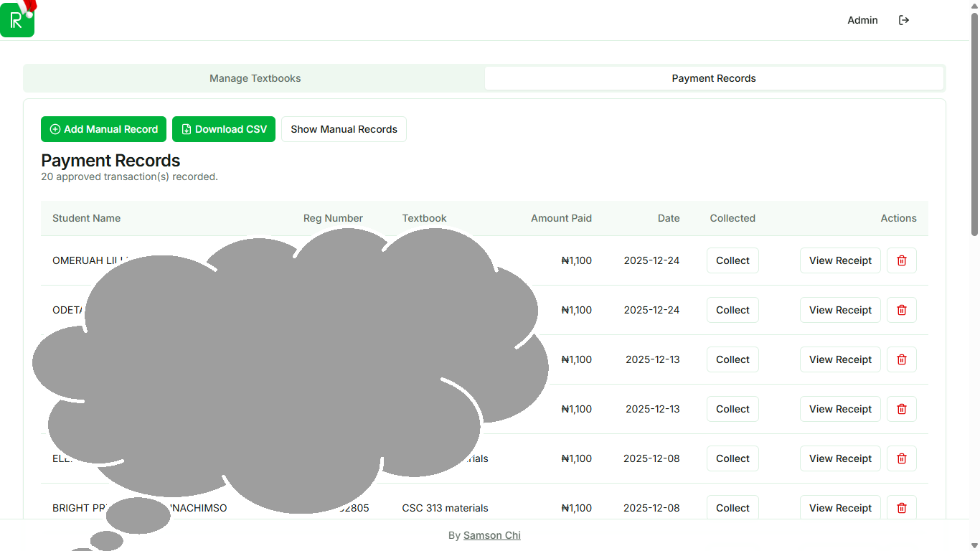Download the payment records as CSV
The image size is (980, 551).
coord(224,129)
